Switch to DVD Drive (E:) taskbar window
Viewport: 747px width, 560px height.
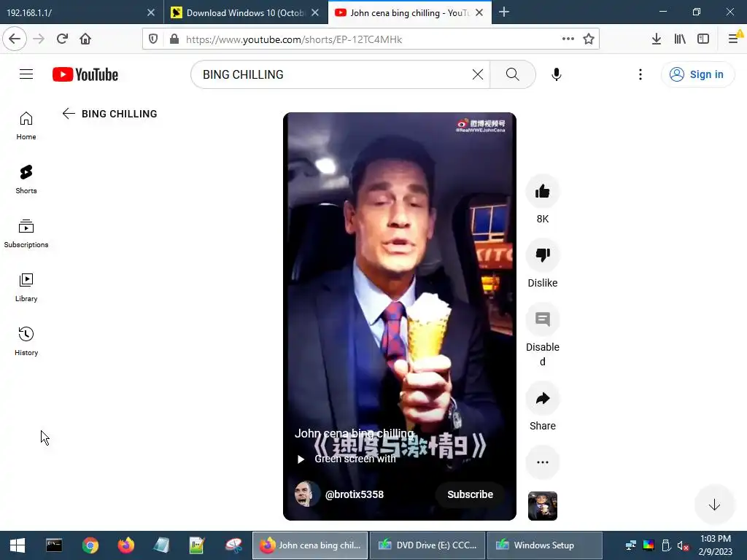pos(427,545)
